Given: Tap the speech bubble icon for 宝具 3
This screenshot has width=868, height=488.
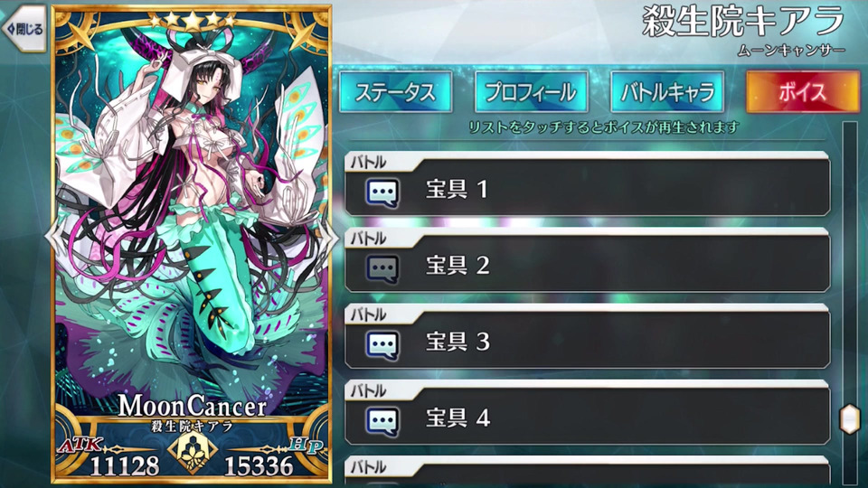Looking at the screenshot, I should (x=382, y=344).
